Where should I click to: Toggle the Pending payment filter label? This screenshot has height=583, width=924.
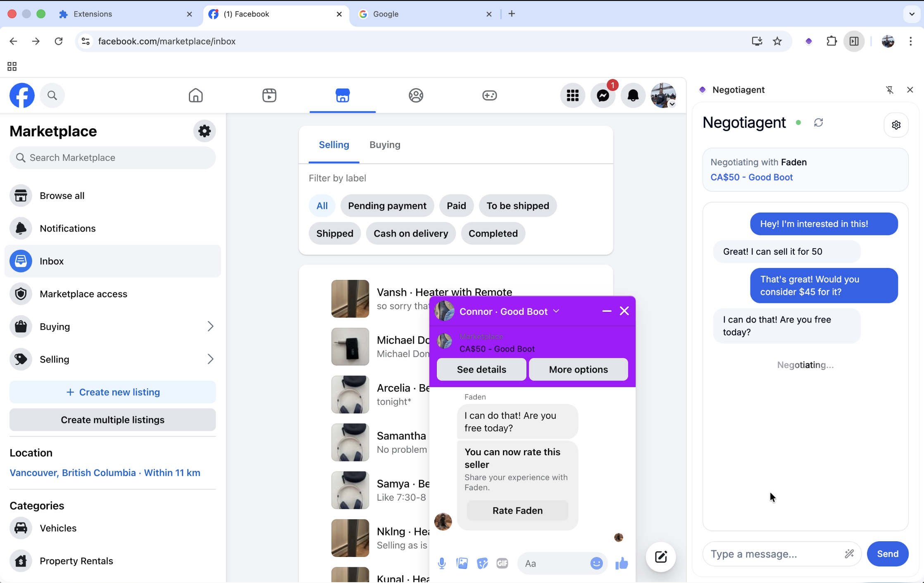[x=387, y=206]
